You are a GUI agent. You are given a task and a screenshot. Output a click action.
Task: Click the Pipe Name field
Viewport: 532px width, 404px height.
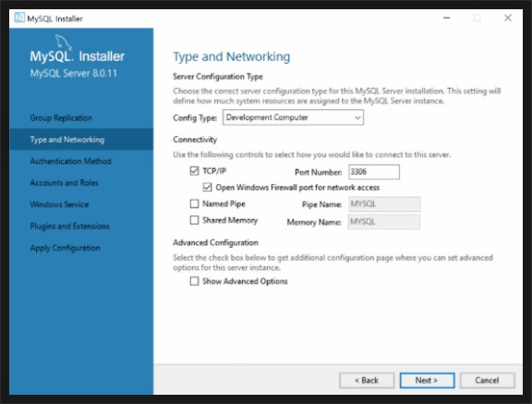[x=384, y=204]
